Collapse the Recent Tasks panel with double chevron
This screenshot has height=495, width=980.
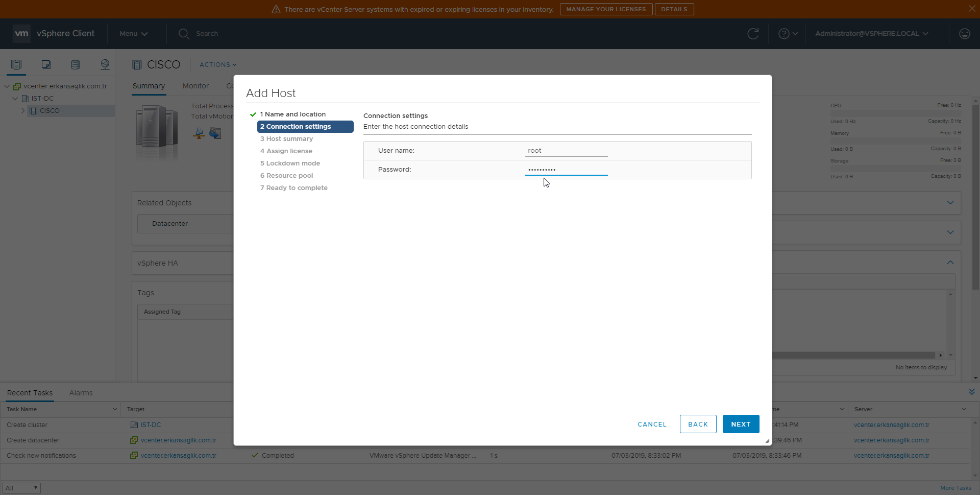[x=971, y=392]
